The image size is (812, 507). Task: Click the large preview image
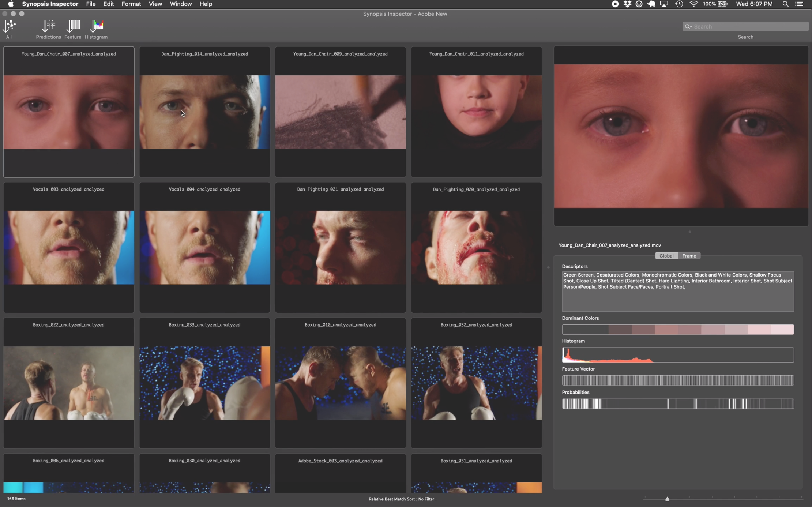pyautogui.click(x=681, y=136)
